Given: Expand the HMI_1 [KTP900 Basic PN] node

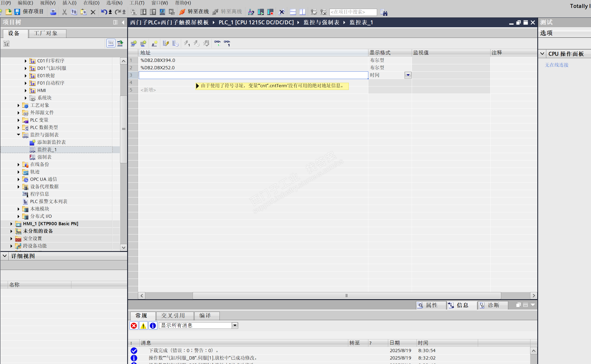Looking at the screenshot, I should pyautogui.click(x=11, y=224).
